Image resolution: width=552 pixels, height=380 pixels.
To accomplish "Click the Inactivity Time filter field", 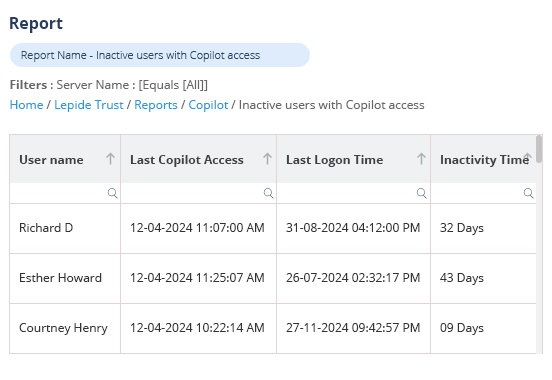I will coord(483,193).
